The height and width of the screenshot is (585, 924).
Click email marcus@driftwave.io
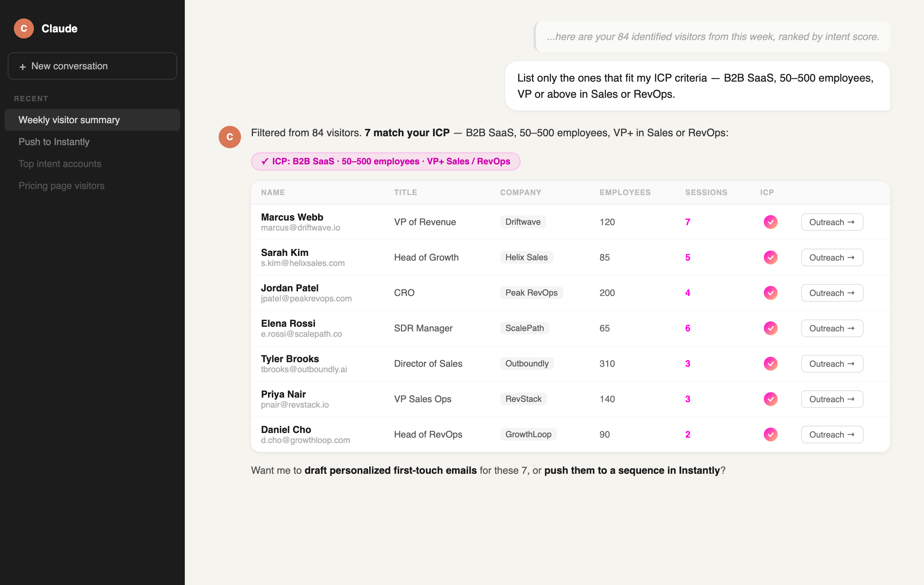(300, 228)
